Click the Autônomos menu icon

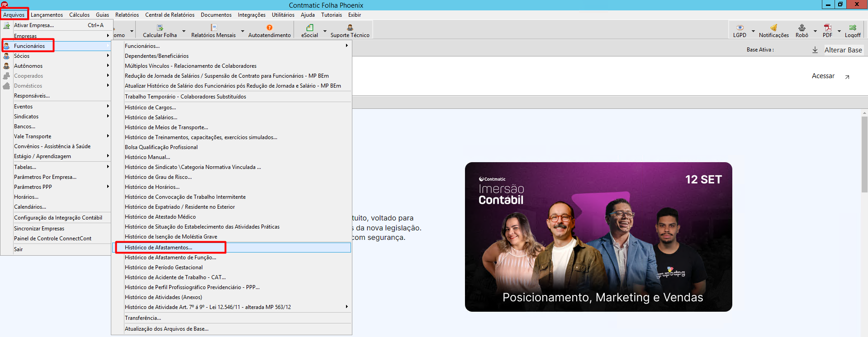(6, 66)
